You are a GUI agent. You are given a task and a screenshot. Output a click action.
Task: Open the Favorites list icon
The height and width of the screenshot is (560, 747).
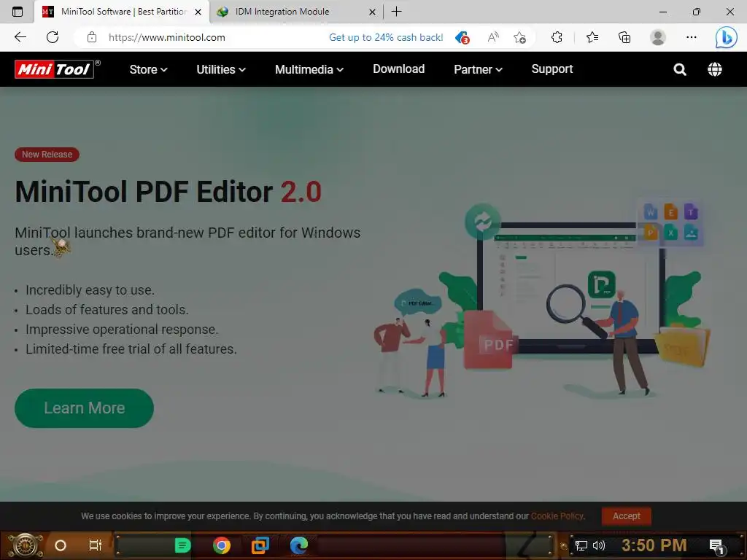592,37
